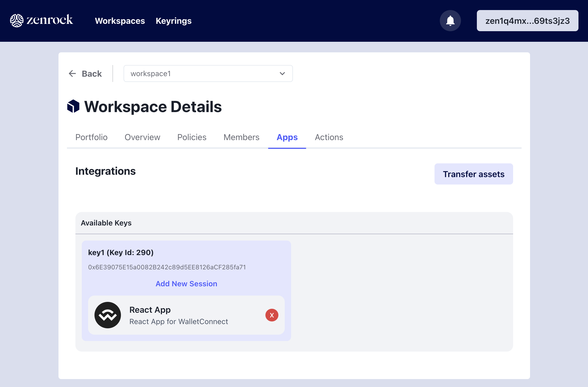
Task: Open Workspaces in the top navigation
Action: tap(120, 21)
